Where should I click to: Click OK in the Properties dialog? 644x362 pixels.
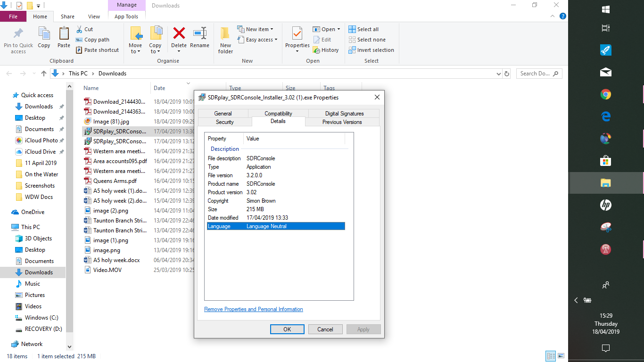pos(287,329)
